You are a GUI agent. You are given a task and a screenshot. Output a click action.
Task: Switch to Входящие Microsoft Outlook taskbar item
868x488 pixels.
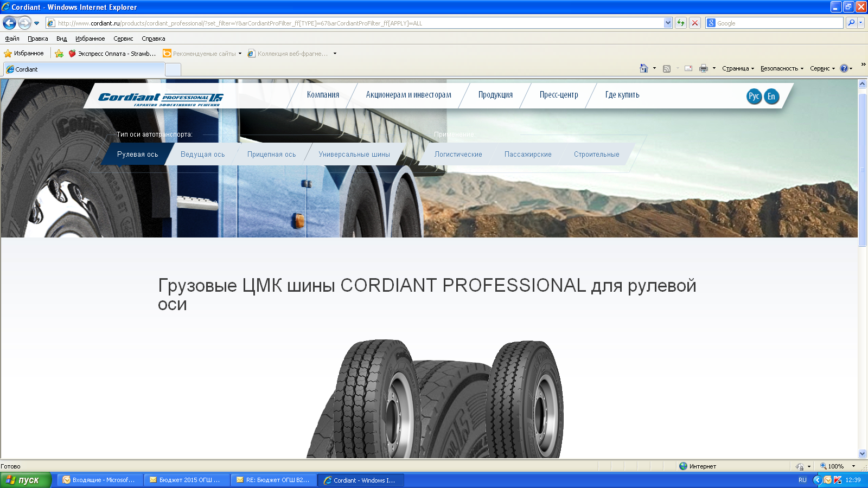(100, 480)
